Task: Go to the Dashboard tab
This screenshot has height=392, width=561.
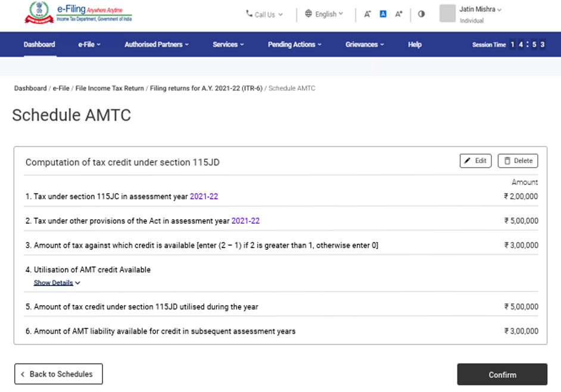Action: tap(39, 45)
